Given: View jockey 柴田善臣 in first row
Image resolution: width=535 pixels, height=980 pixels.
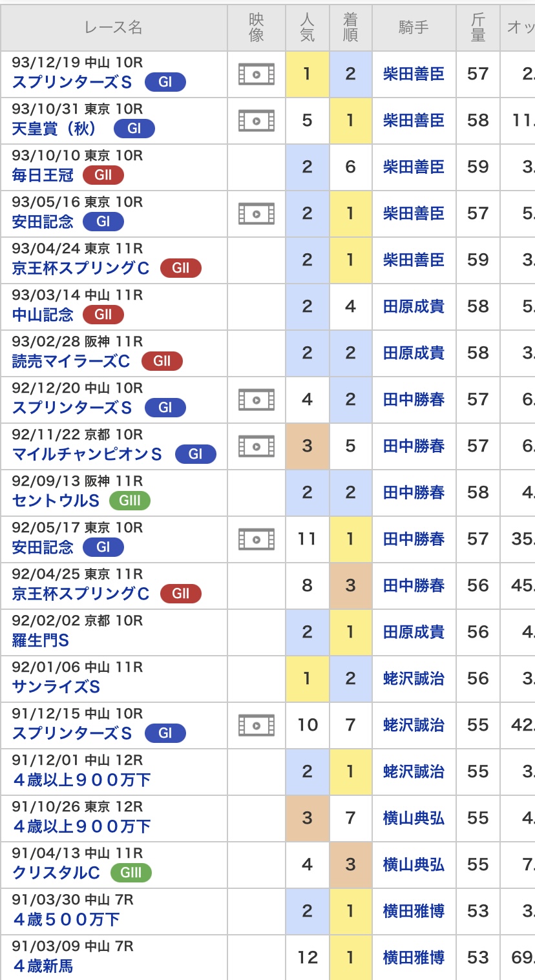Looking at the screenshot, I should (x=414, y=74).
